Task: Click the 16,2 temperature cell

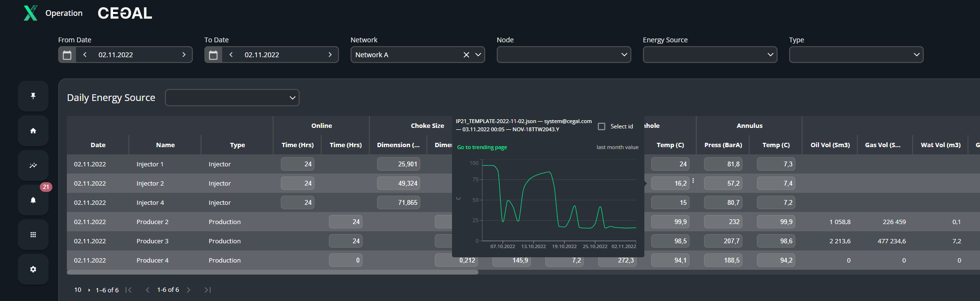Action: pyautogui.click(x=670, y=183)
